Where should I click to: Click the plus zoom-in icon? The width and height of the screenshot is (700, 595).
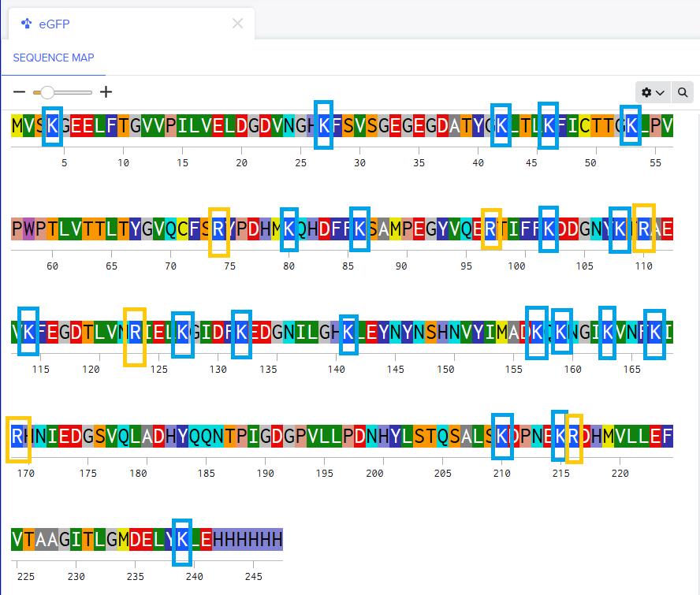pyautogui.click(x=106, y=92)
